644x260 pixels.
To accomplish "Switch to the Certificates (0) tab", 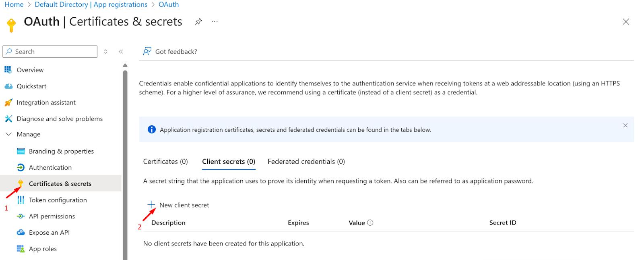I will [x=165, y=162].
